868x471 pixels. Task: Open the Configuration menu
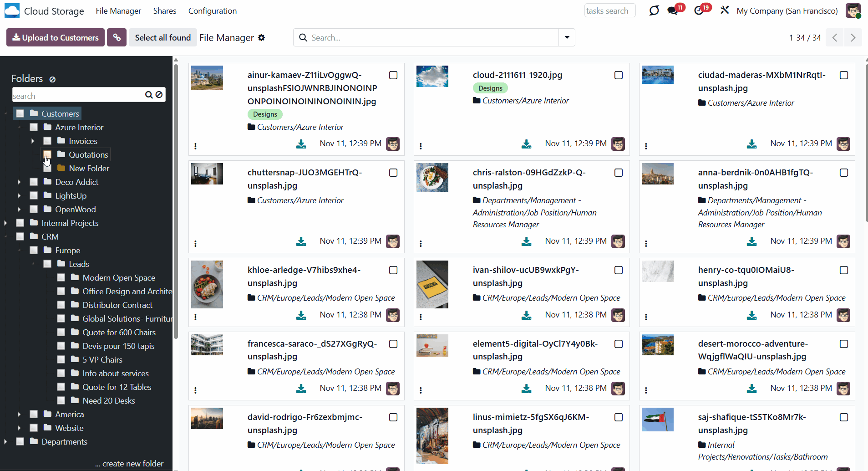tap(212, 11)
